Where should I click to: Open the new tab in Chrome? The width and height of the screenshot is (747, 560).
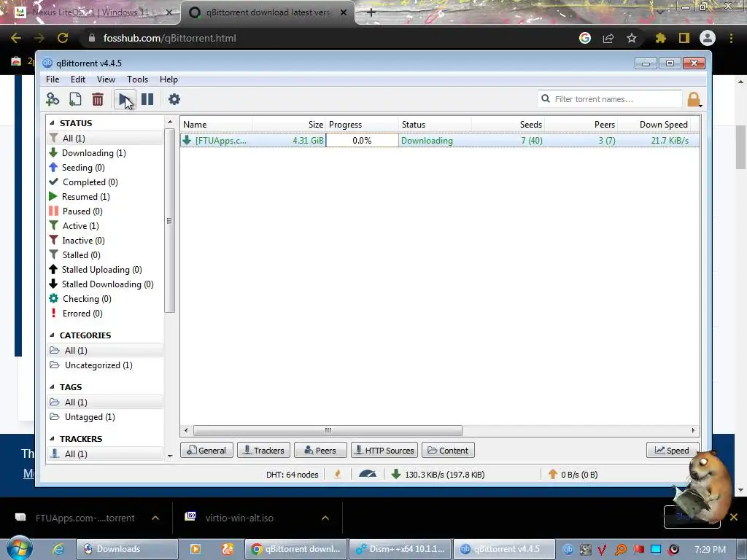click(x=371, y=12)
